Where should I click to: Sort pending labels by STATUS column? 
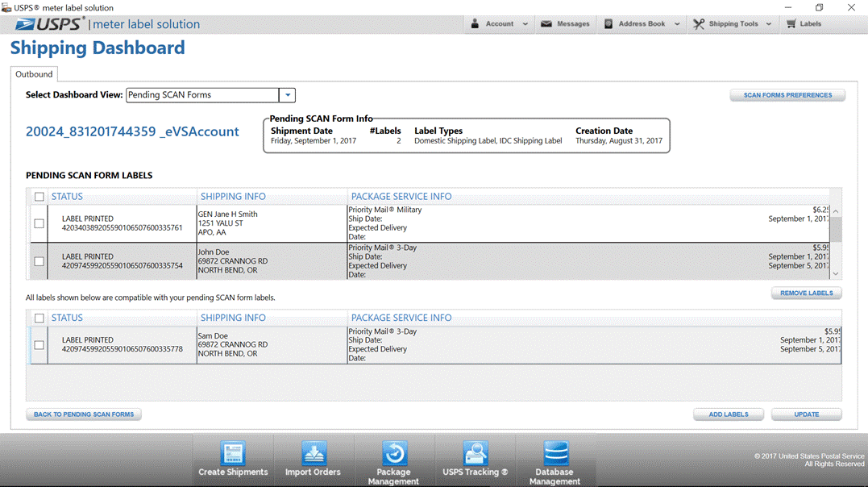pyautogui.click(x=67, y=197)
